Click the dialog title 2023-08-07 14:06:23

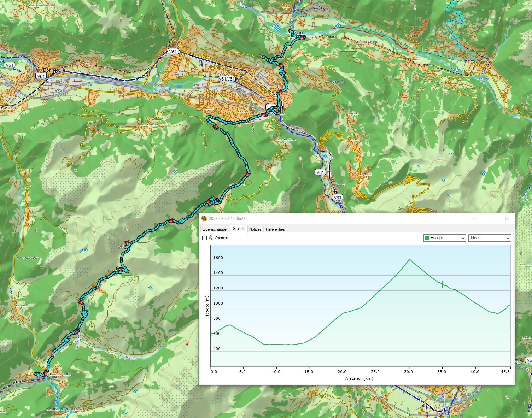coord(227,219)
